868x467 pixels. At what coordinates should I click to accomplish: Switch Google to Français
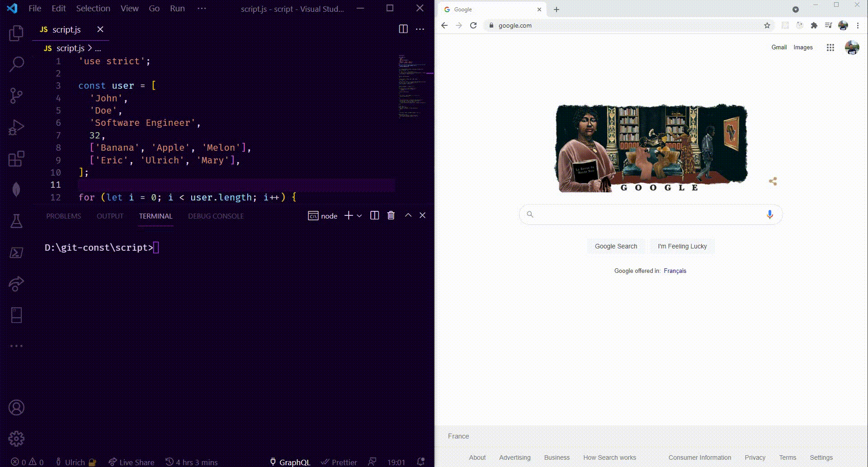point(675,271)
